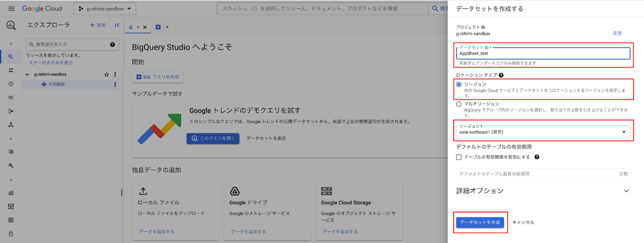Focus デフォルトのテーブル最長存続期間 field
The height and width of the screenshot is (243, 644).
tap(543, 174)
